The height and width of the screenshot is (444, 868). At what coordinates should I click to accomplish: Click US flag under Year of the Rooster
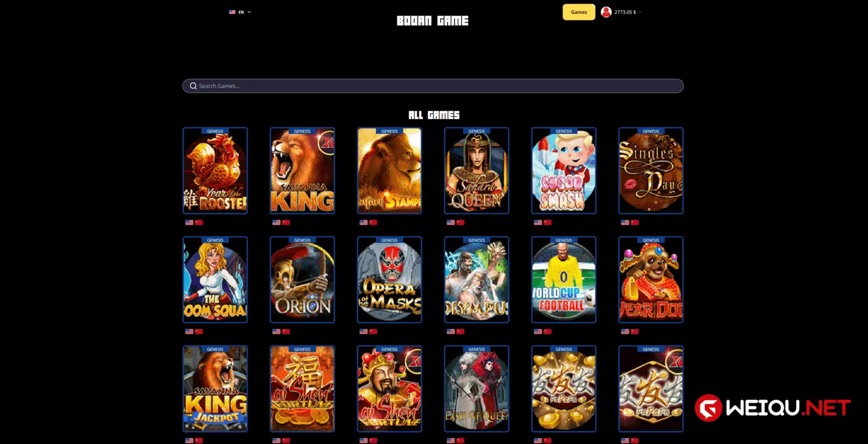(189, 223)
